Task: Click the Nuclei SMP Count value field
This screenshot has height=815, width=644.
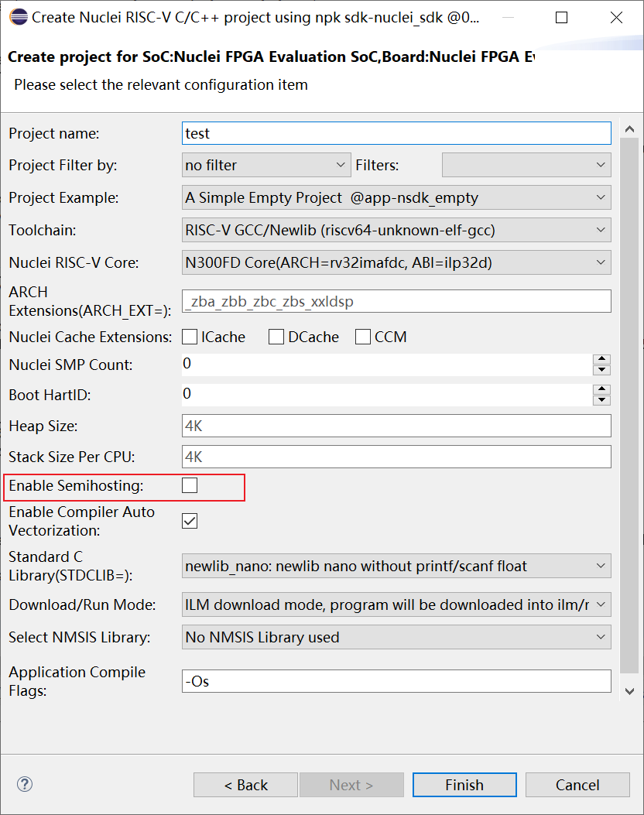Action: [x=387, y=365]
